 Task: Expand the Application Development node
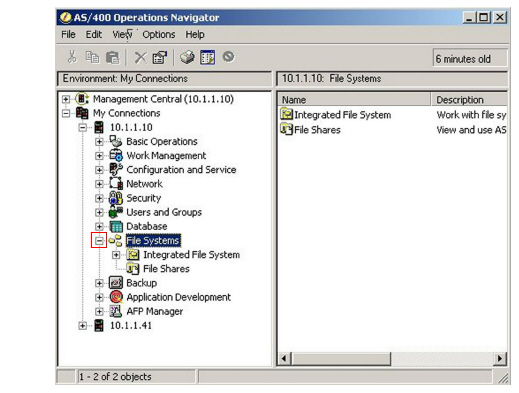coord(99,297)
